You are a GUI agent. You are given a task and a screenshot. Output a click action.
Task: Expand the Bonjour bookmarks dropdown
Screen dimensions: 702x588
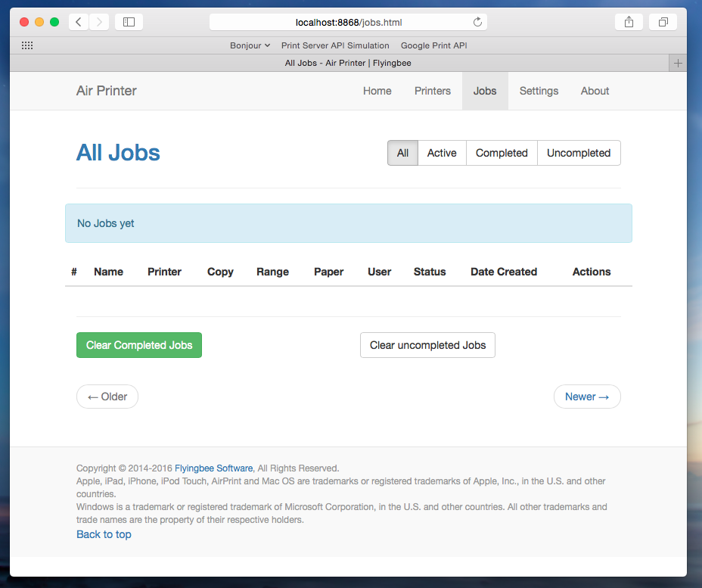click(250, 45)
